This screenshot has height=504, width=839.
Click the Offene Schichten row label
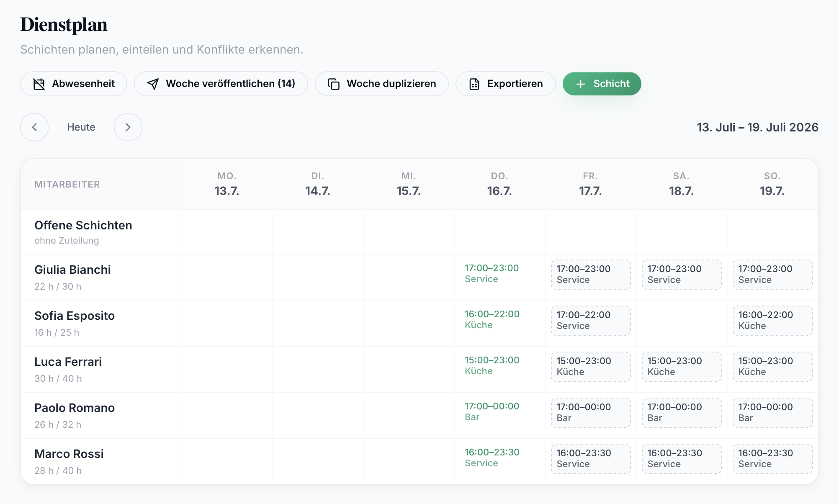tap(83, 225)
